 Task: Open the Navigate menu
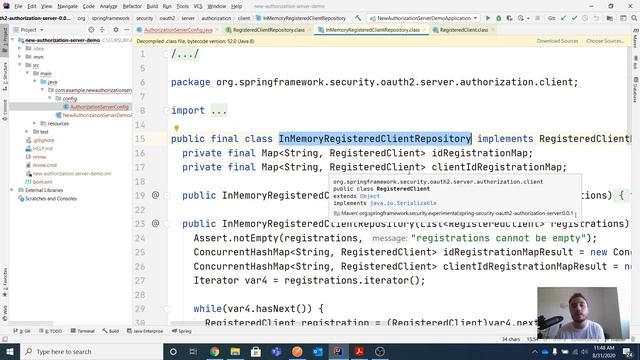(67, 6)
